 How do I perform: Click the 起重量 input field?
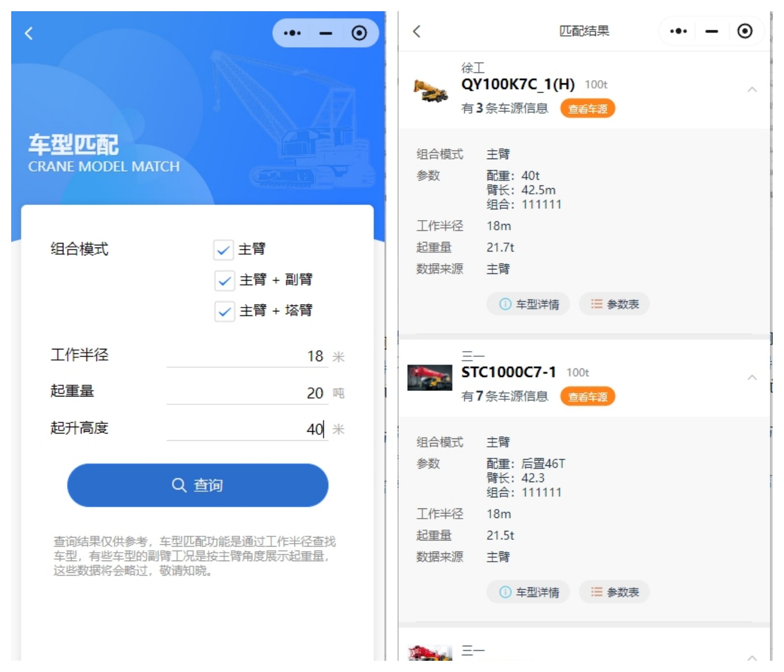coord(247,393)
